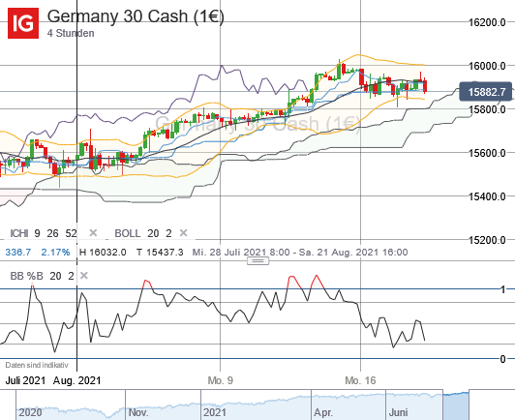This screenshot has height=420, width=515.
Task: Select Apr. in the overview navigator
Action: click(x=323, y=412)
